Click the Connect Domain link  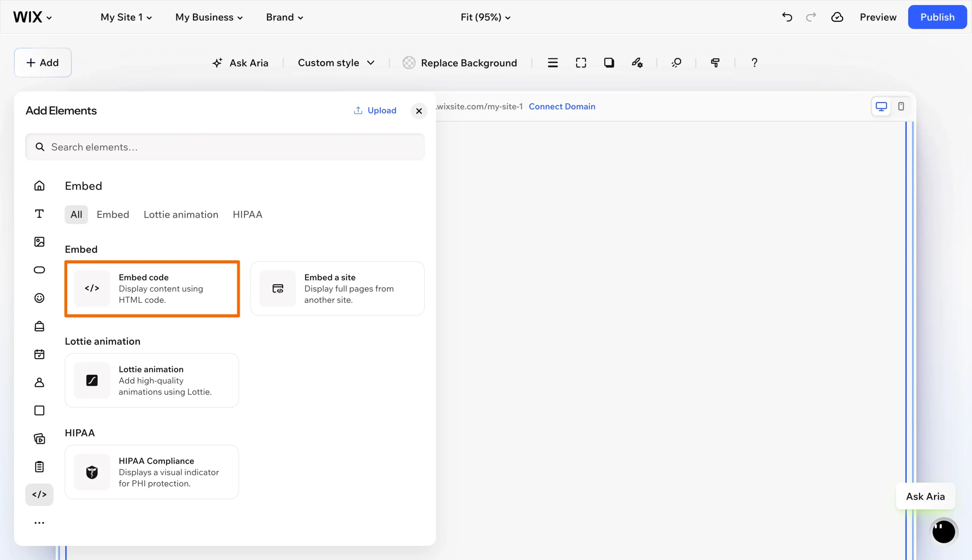(x=562, y=107)
